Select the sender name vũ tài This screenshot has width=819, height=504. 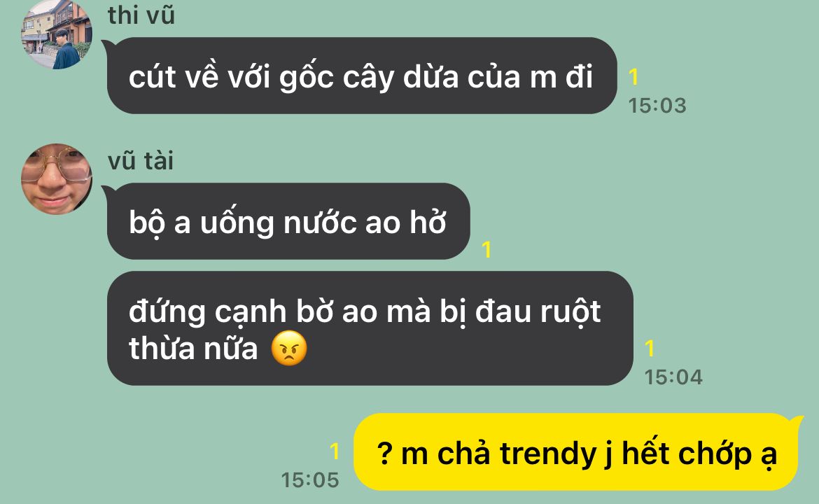(141, 161)
